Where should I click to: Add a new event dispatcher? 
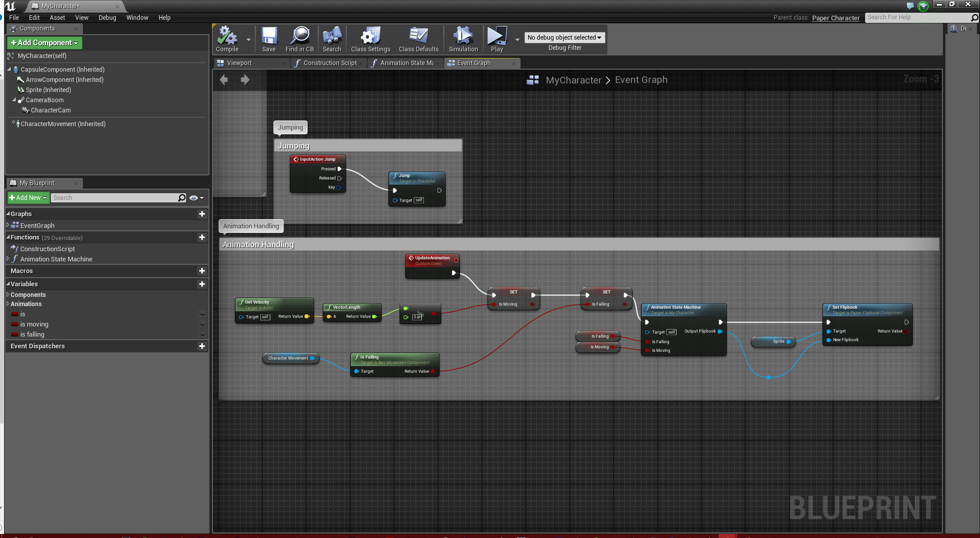pos(202,346)
